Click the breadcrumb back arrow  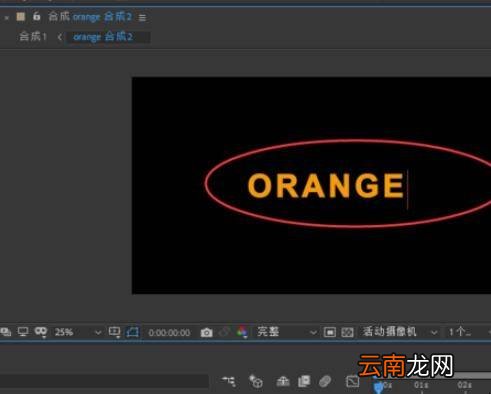(x=60, y=37)
